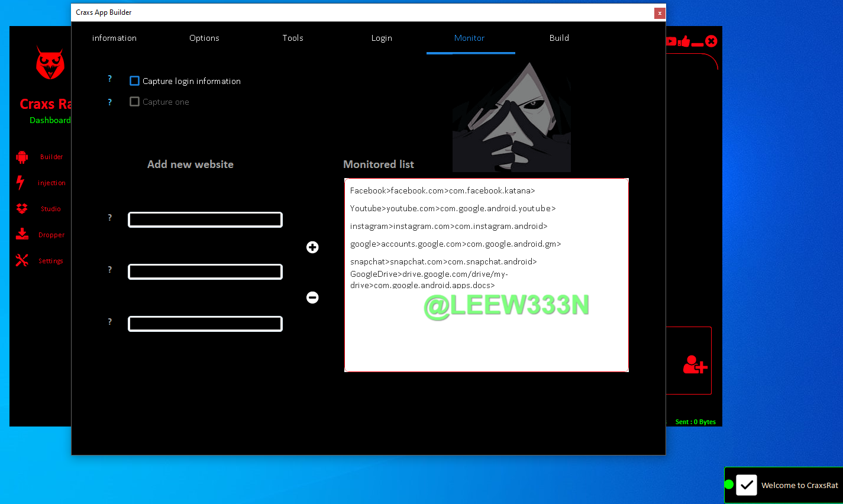Viewport: 843px width, 504px height.
Task: Open Settings via the wrench icon
Action: pos(22,260)
